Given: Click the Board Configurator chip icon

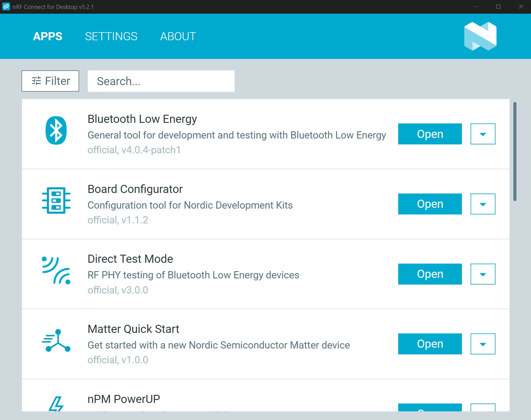Looking at the screenshot, I should (56, 201).
